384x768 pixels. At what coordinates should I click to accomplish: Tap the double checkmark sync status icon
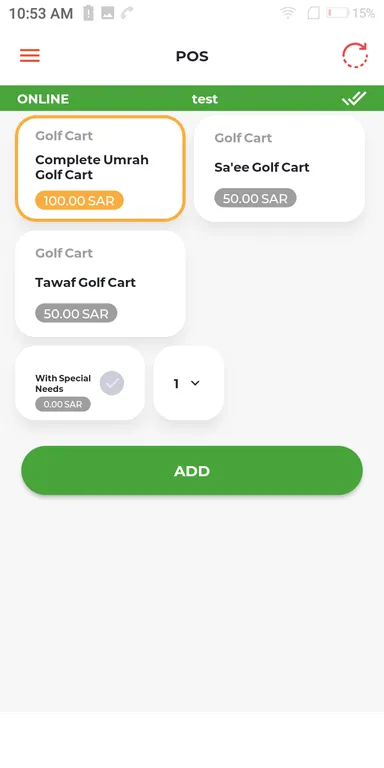(354, 99)
